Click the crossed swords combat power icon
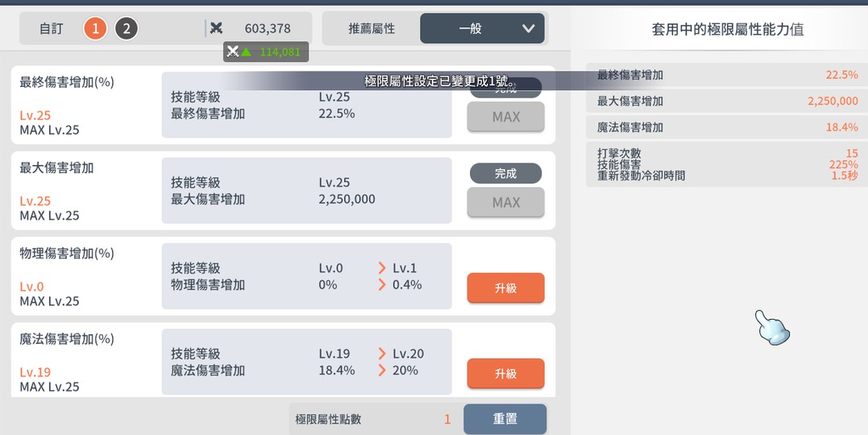 coord(216,28)
